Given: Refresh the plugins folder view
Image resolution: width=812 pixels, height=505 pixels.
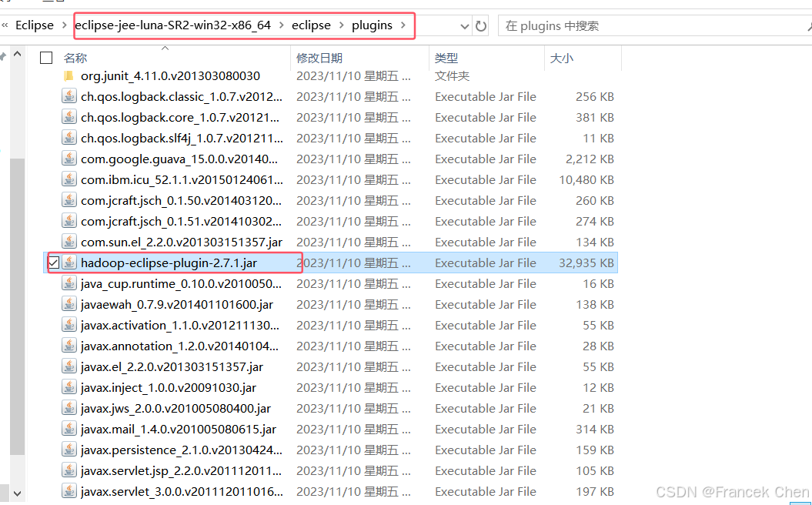Looking at the screenshot, I should coord(480,26).
